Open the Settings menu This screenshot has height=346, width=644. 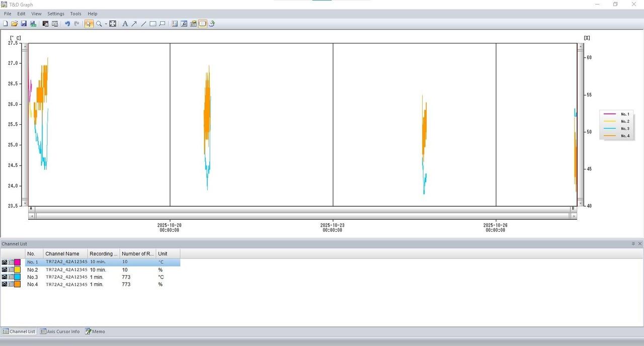(56, 14)
